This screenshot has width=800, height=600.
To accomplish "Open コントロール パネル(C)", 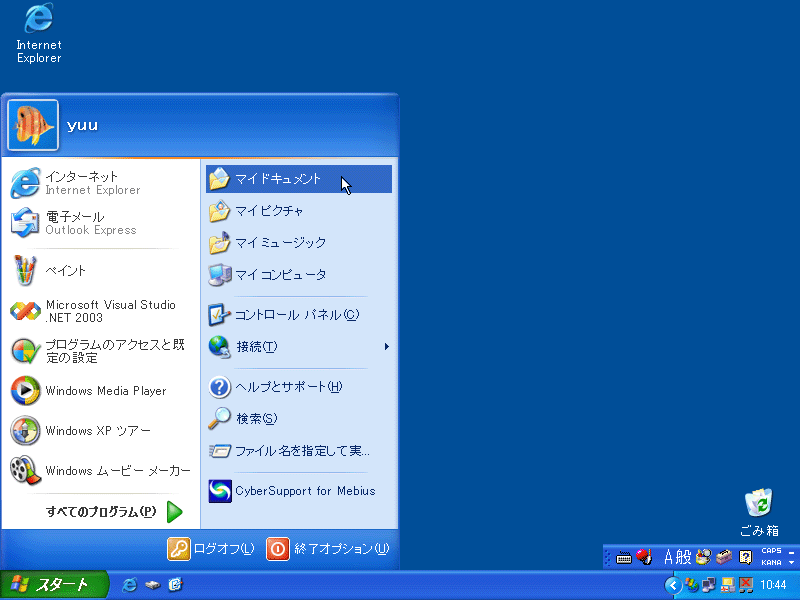I will click(x=299, y=315).
